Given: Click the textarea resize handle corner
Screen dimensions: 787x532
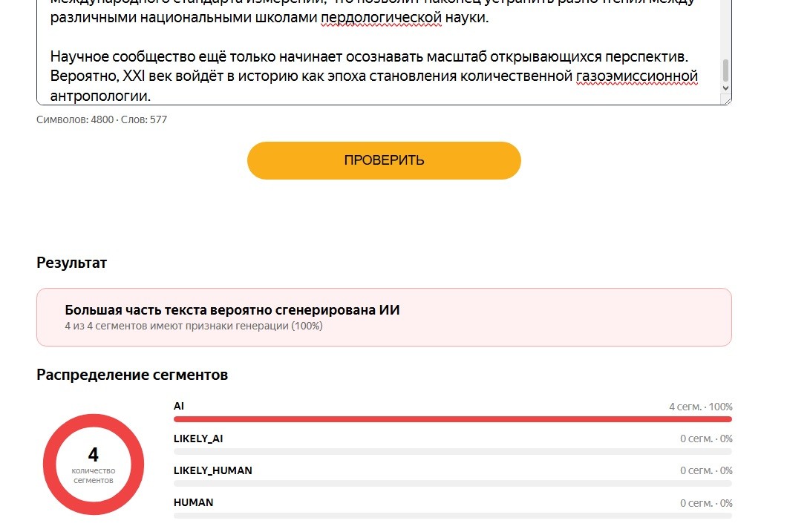Looking at the screenshot, I should (x=728, y=101).
